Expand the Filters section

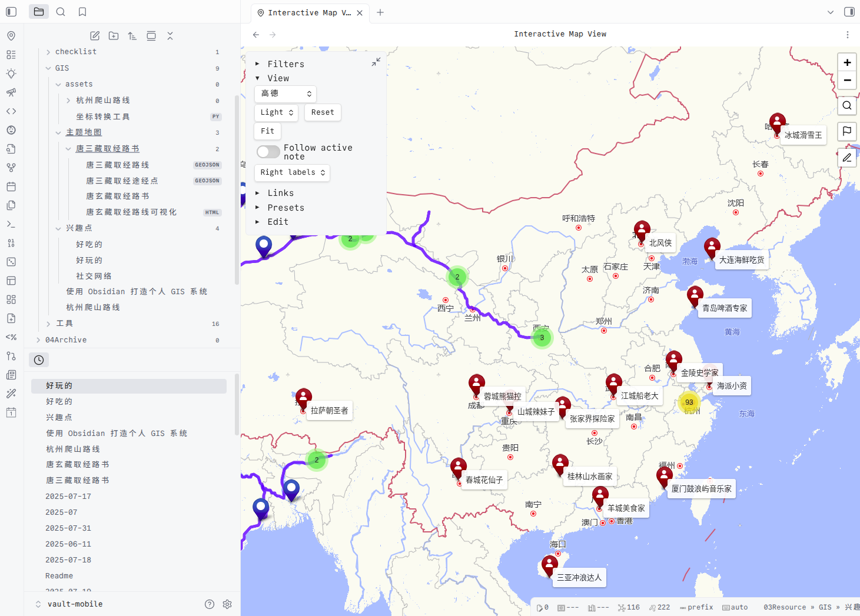(285, 64)
